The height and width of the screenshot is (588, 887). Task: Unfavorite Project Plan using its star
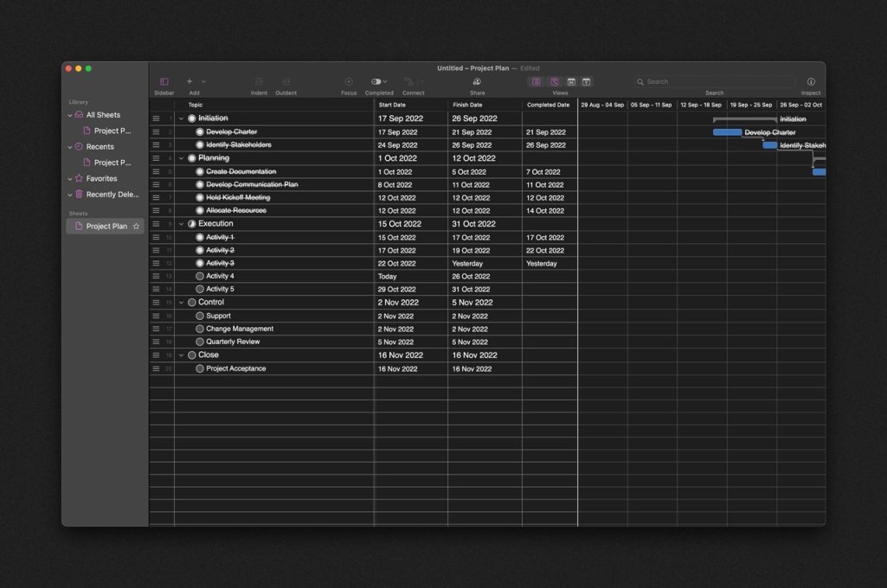point(135,226)
